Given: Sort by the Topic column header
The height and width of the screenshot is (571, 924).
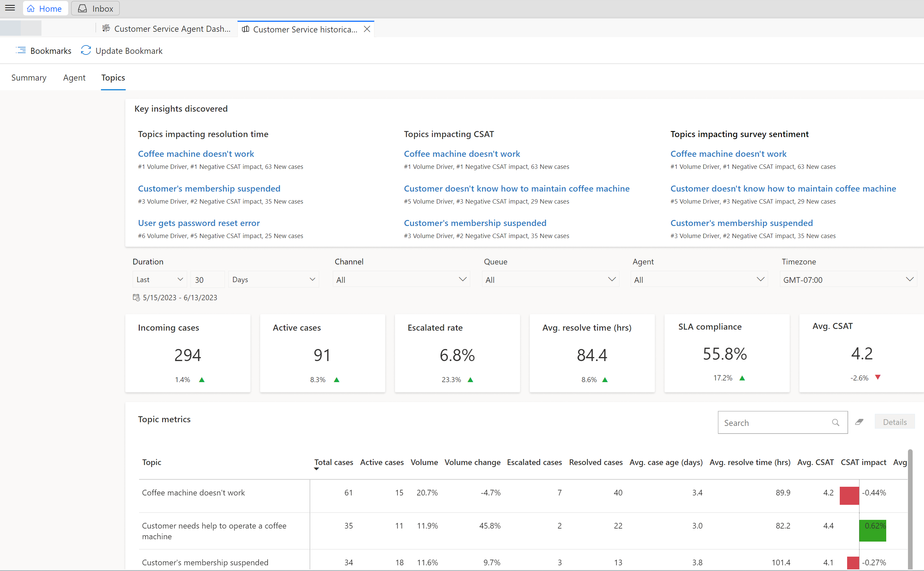Looking at the screenshot, I should click(151, 462).
